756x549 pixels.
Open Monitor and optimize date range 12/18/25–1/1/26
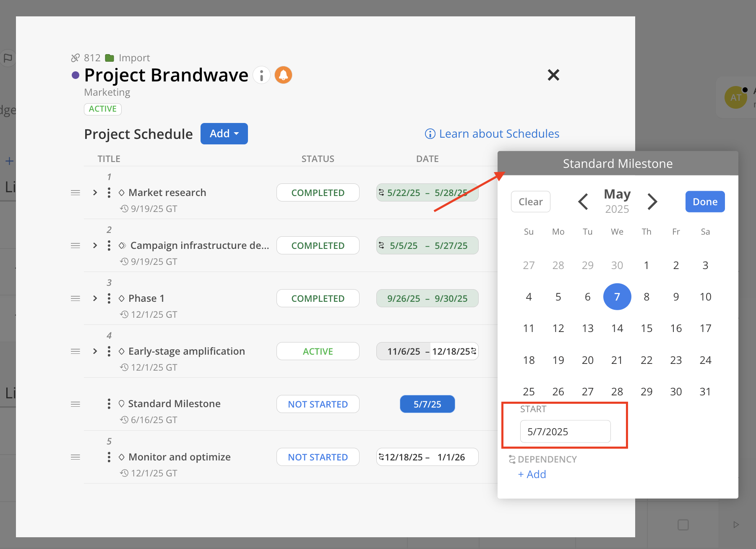click(427, 457)
